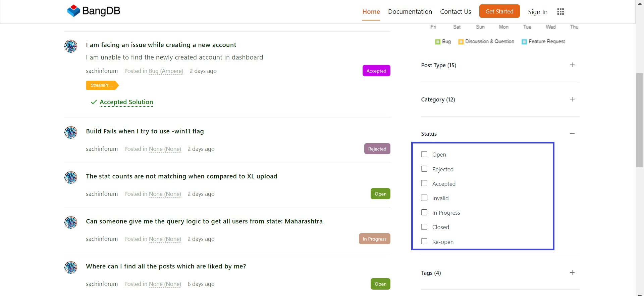The width and height of the screenshot is (644, 296).
Task: Tick the Accepted status filter
Action: (x=424, y=183)
